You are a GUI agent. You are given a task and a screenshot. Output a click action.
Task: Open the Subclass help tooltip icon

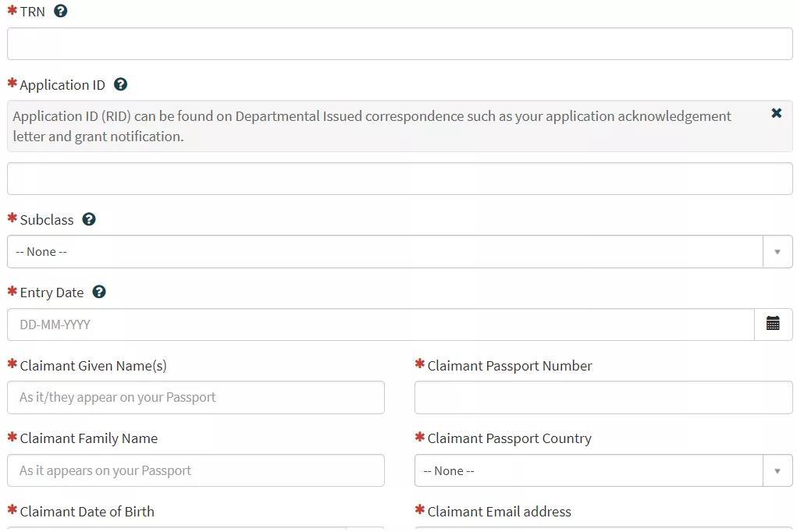coord(89,219)
